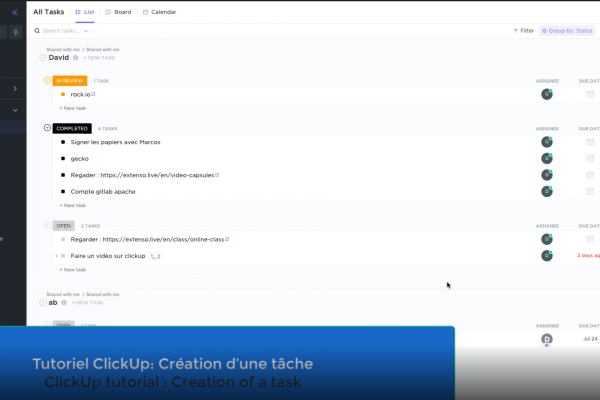600x400 pixels.
Task: Set due date for gecko task
Action: tap(590, 158)
